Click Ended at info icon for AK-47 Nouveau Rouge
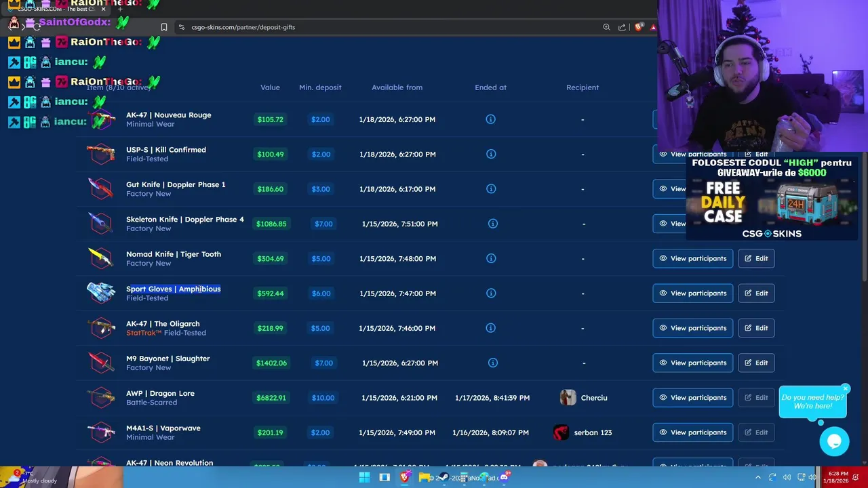 (x=490, y=119)
